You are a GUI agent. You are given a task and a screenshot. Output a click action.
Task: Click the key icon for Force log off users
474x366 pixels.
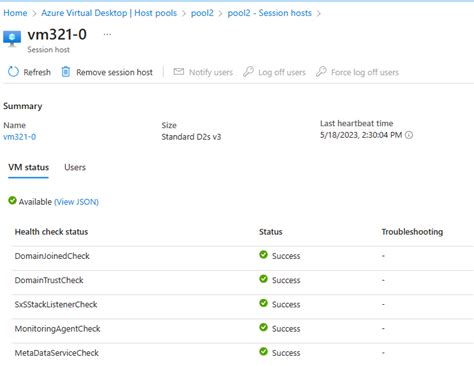pos(321,72)
